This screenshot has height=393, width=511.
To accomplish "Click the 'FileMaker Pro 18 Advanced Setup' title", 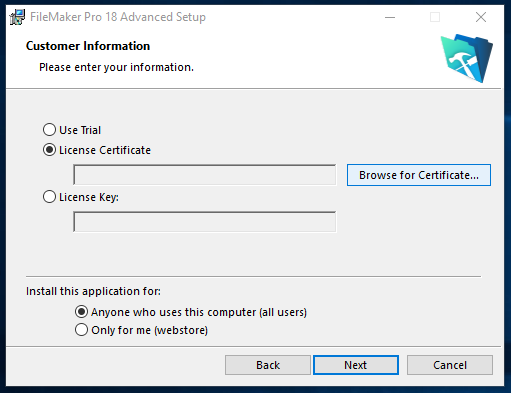I will tap(118, 17).
